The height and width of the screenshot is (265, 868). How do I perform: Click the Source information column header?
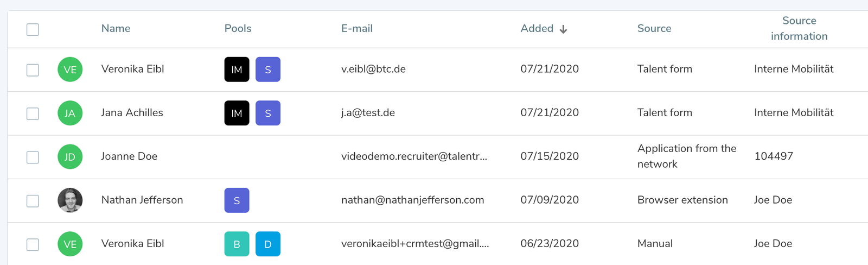[799, 28]
